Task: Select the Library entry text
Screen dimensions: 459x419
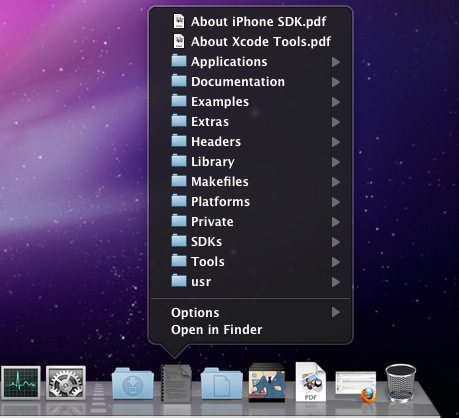Action: click(x=213, y=162)
